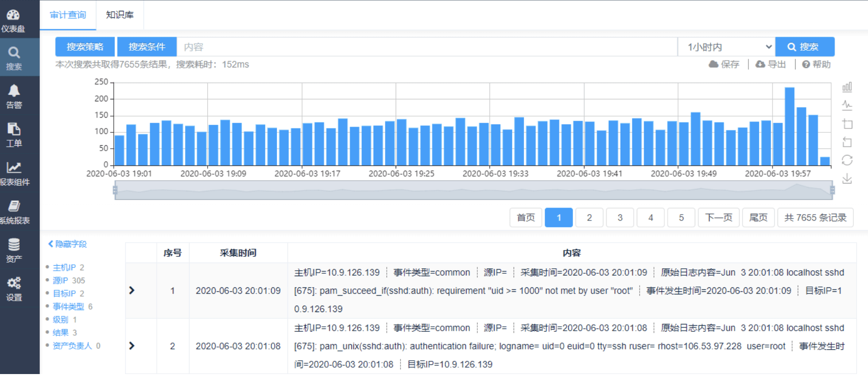The width and height of the screenshot is (868, 377).
Task: Open the 1小时内 time range dropdown
Action: pyautogui.click(x=726, y=47)
